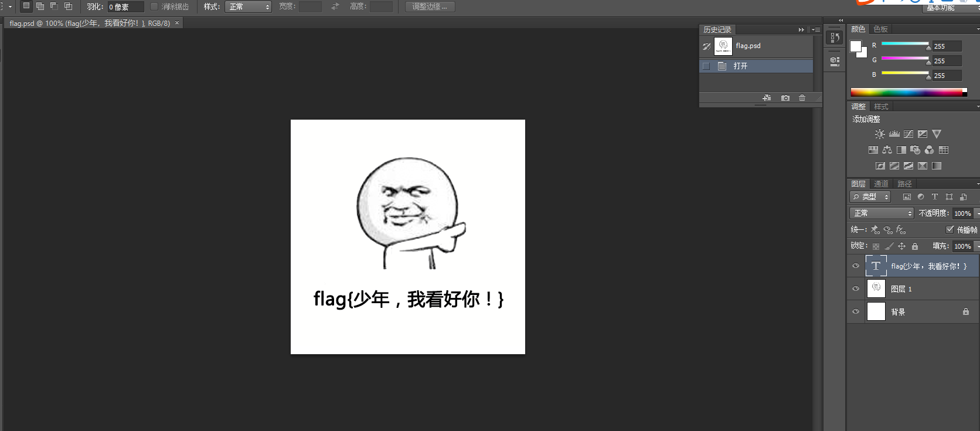Delete current history state trash icon

tap(802, 98)
